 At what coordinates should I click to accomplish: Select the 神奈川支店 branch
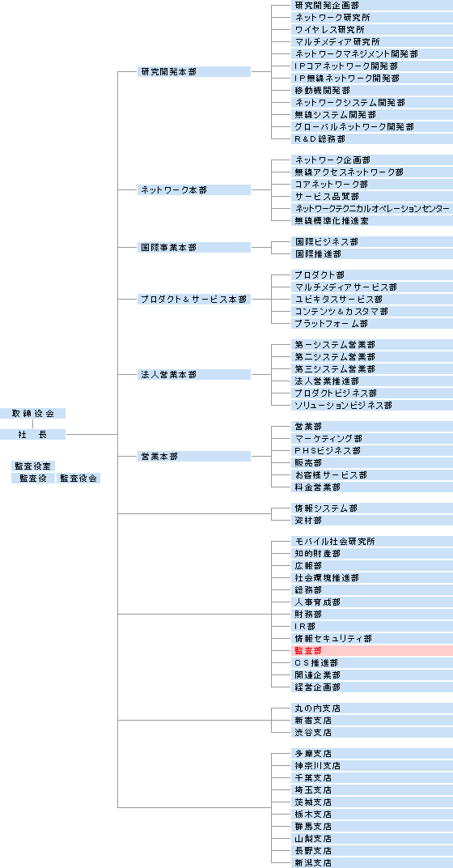371,766
